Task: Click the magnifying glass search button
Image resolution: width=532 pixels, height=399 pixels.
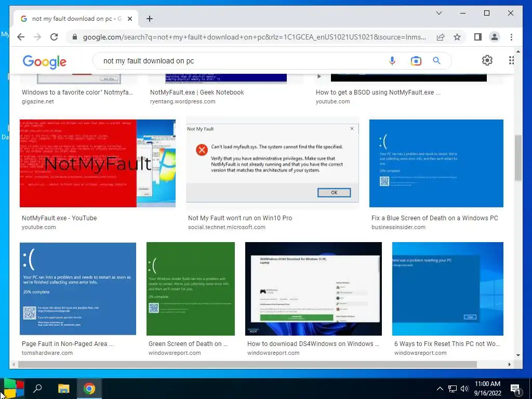Action: coord(436,61)
